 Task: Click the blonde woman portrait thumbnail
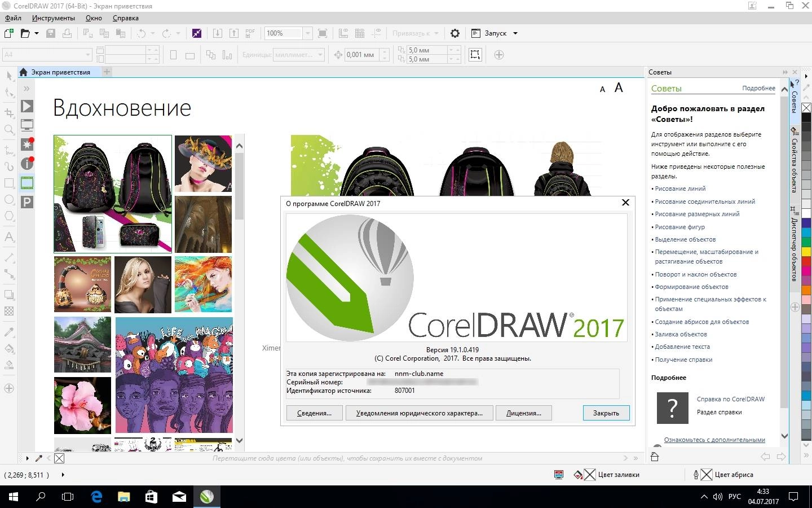coord(143,284)
